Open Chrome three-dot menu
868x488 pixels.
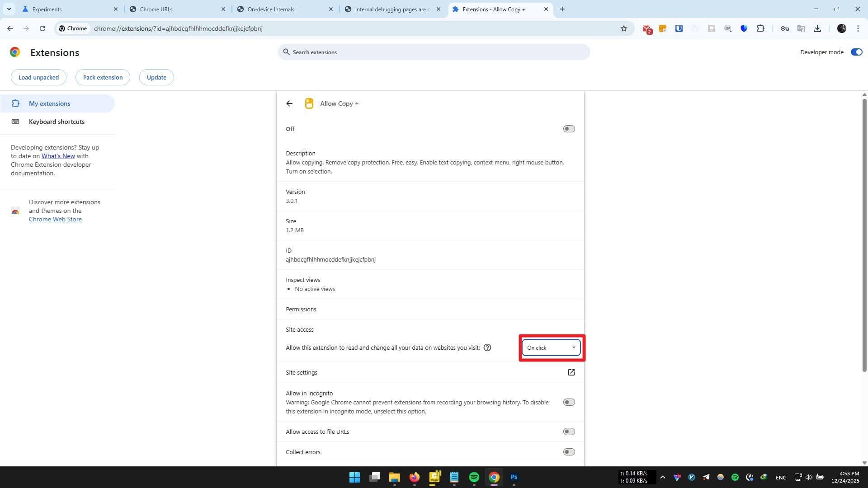click(x=858, y=28)
